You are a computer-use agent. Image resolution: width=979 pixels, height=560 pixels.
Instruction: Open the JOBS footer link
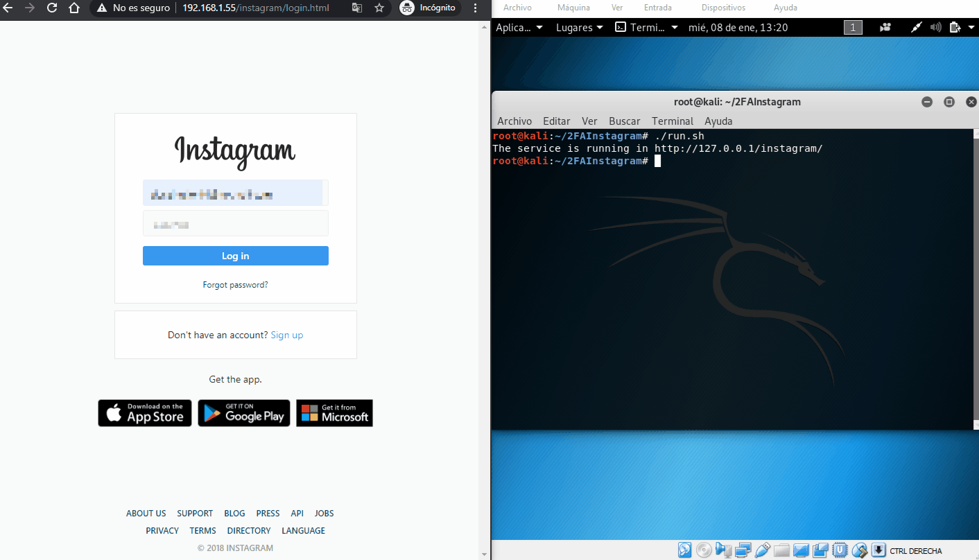[x=324, y=514]
